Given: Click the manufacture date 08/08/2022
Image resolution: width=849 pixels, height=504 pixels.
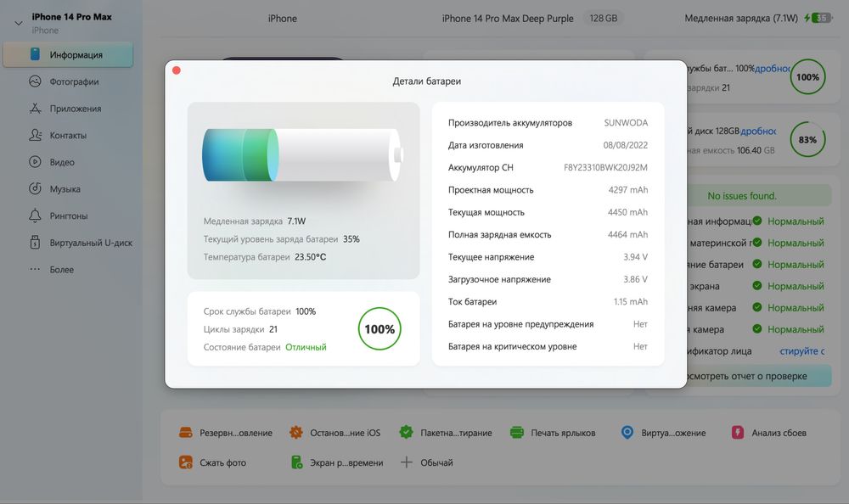Looking at the screenshot, I should (x=625, y=145).
